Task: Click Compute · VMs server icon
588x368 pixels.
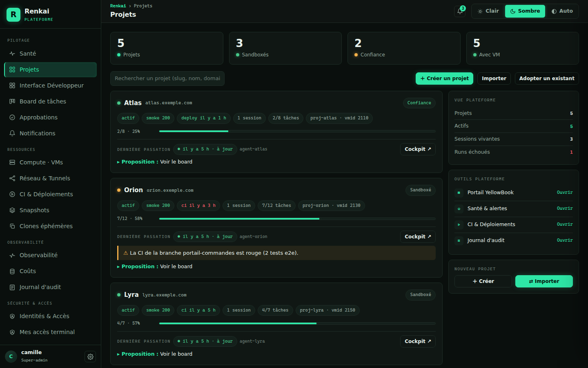Action: click(12, 162)
